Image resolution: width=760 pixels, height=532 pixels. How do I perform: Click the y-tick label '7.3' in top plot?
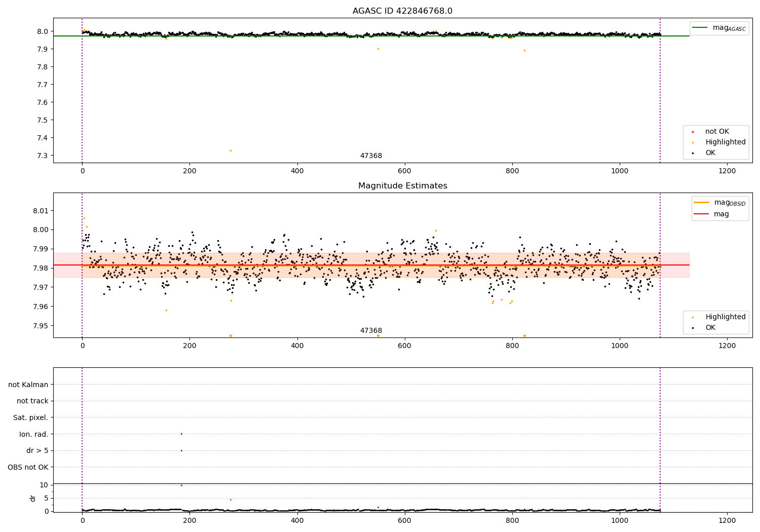43,156
